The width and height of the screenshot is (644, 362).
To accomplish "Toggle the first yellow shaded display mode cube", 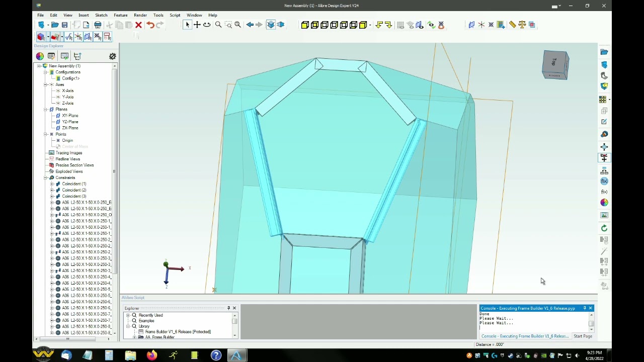I will [x=305, y=25].
